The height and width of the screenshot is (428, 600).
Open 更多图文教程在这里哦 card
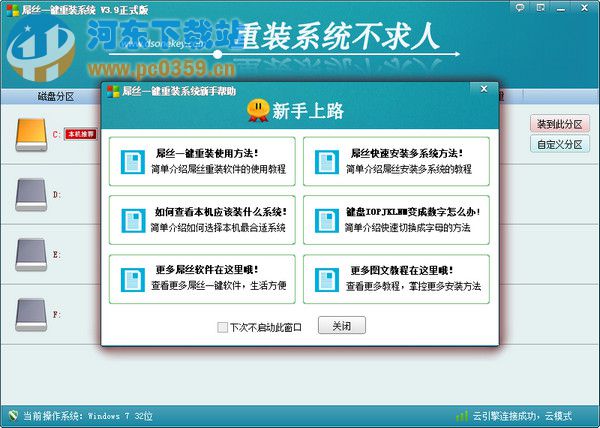click(396, 279)
